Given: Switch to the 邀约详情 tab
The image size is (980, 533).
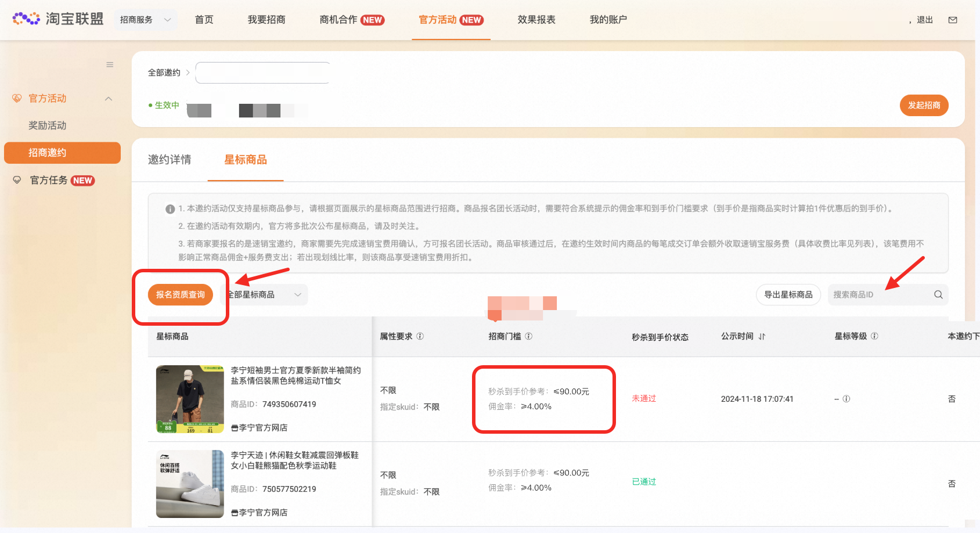Looking at the screenshot, I should pos(170,160).
